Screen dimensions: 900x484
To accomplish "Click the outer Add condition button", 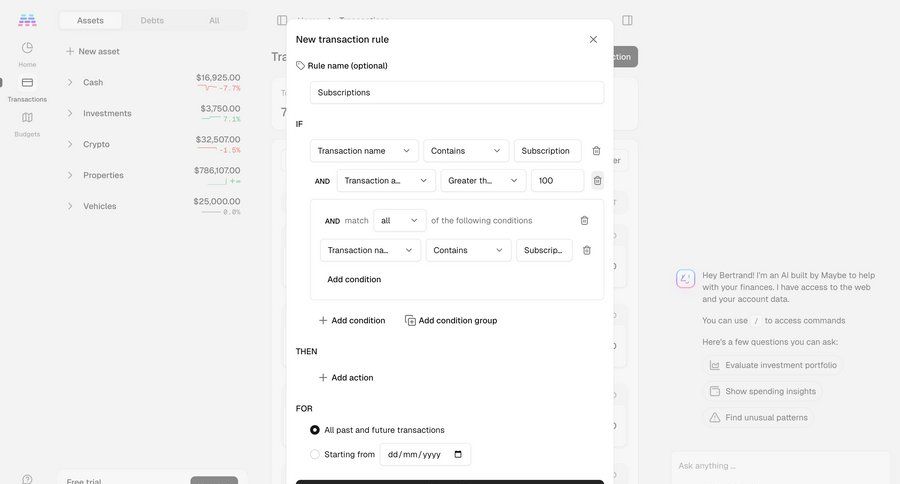I will tap(352, 320).
